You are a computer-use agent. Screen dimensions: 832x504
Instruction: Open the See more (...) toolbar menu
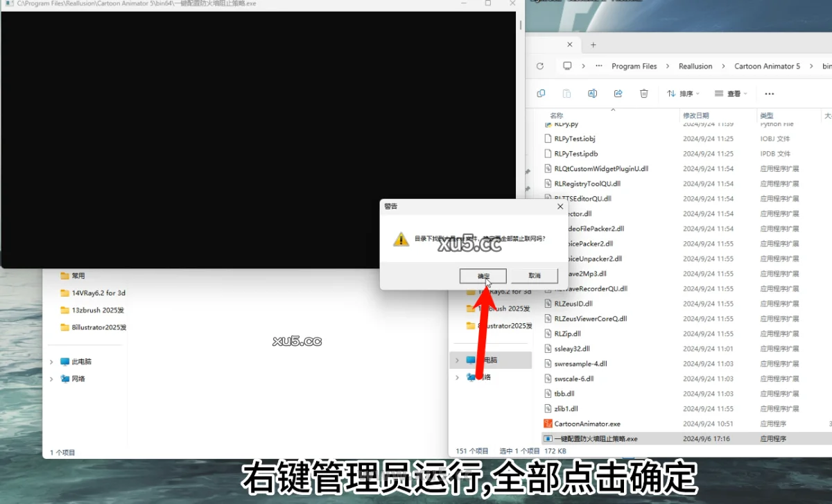768,93
